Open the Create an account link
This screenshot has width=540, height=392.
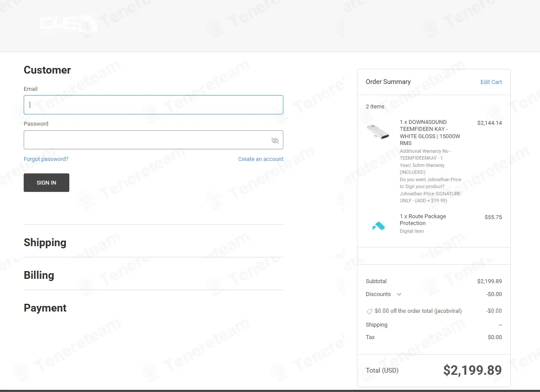(261, 159)
